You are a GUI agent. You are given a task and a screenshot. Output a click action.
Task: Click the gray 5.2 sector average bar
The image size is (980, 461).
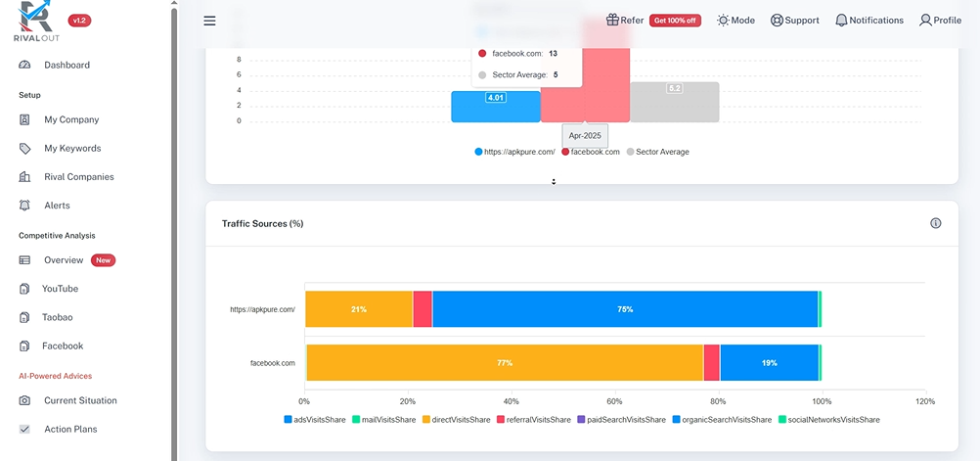675,102
